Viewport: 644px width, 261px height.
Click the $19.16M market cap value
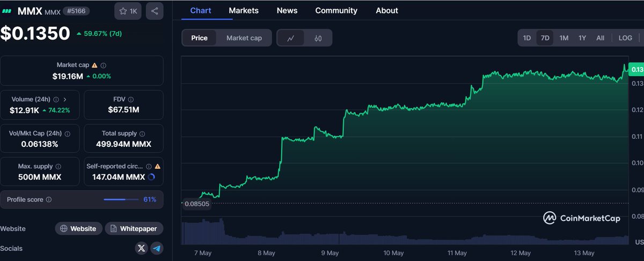click(x=67, y=76)
